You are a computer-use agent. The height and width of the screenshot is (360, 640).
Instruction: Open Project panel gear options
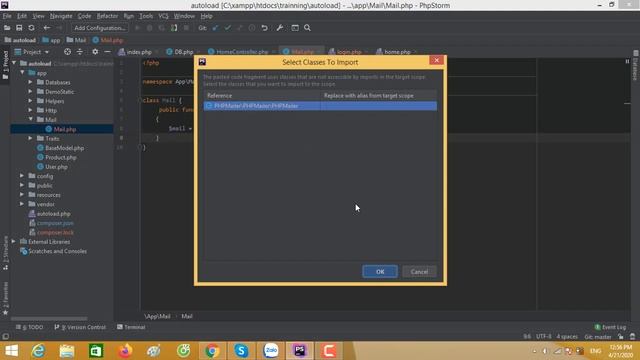coord(95,52)
